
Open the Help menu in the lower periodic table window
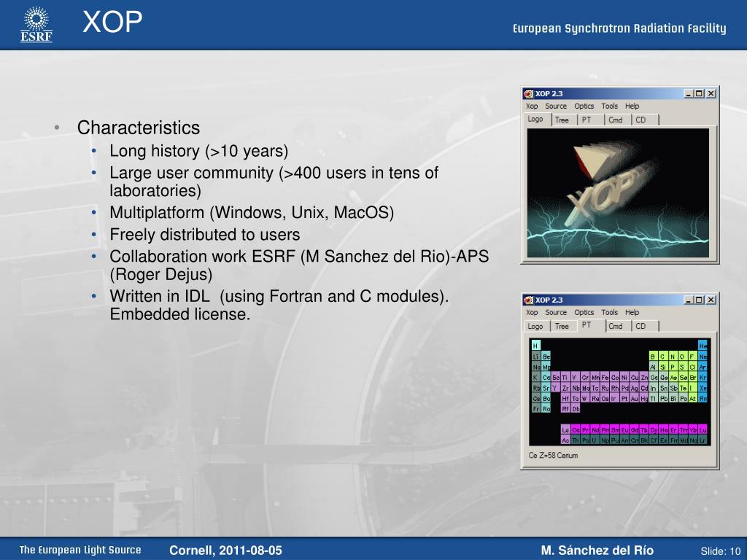(632, 312)
